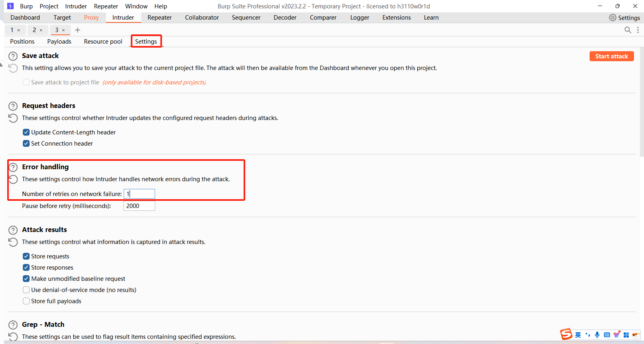This screenshot has width=644, height=344.
Task: Switch to the Collaborator tab
Action: [202, 18]
